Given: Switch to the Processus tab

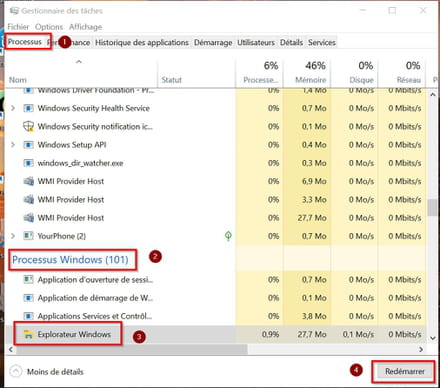Looking at the screenshot, I should tap(25, 42).
